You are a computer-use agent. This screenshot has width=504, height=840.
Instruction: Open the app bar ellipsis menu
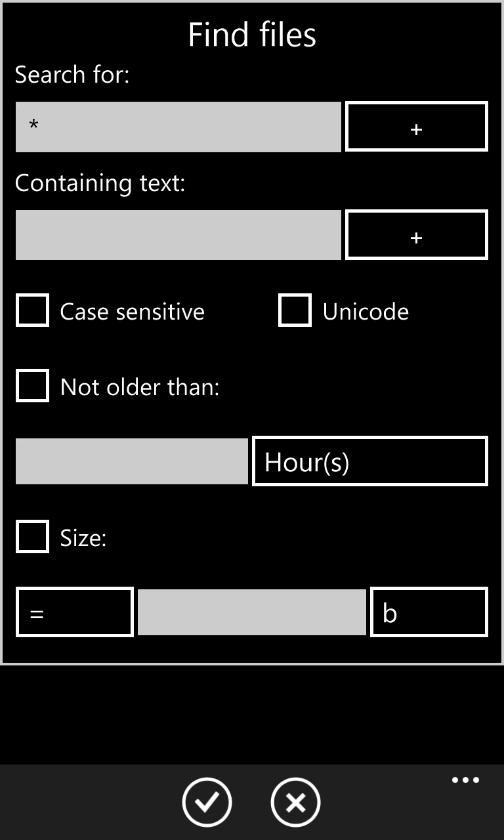(465, 780)
